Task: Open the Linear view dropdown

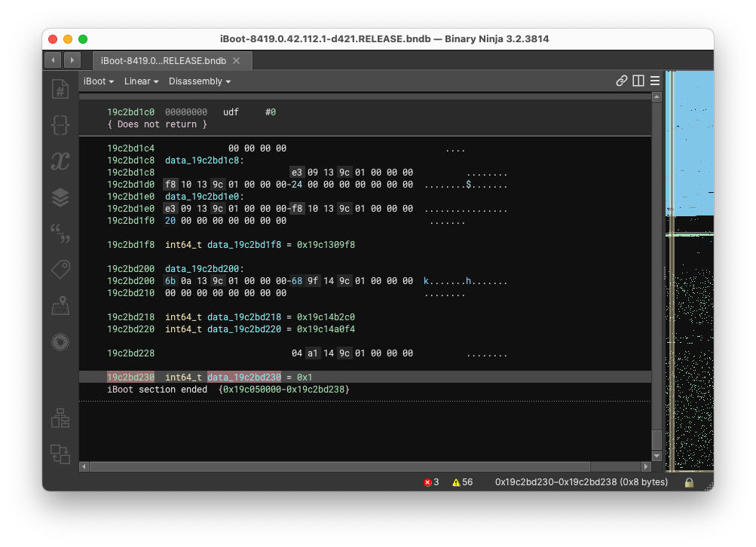Action: (141, 81)
